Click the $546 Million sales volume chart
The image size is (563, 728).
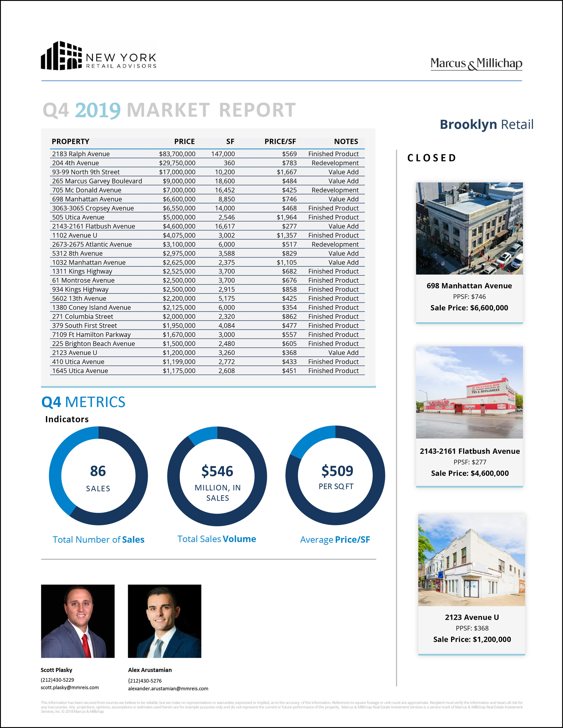pos(217,476)
